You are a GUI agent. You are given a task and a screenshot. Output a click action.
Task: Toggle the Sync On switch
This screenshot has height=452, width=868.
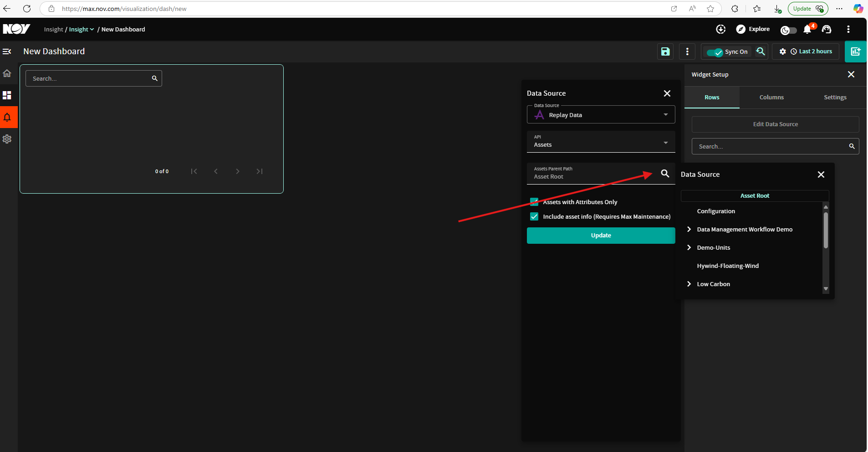[x=715, y=52]
